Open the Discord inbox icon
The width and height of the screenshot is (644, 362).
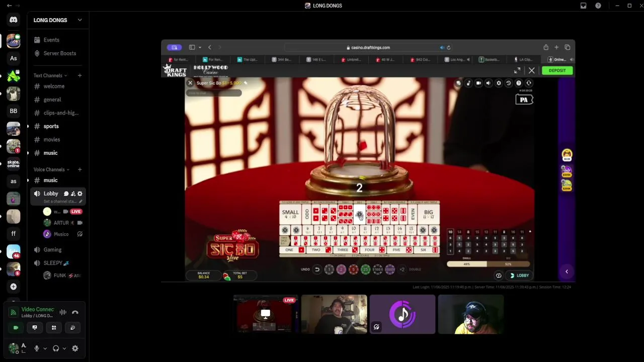583,6
